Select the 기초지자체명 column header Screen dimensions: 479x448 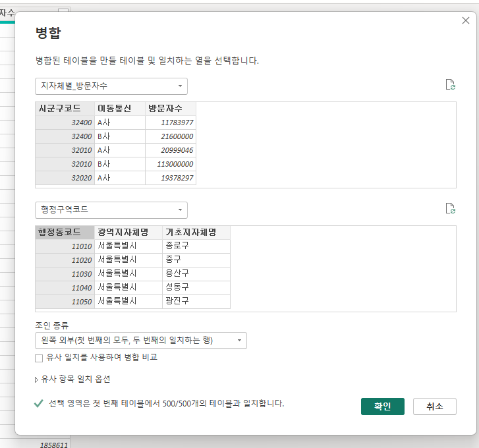click(x=196, y=233)
